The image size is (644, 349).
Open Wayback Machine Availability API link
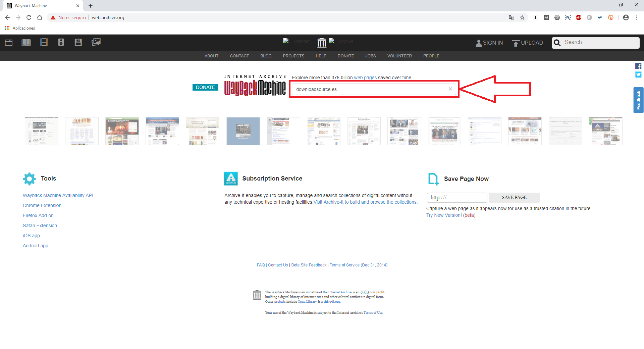tap(58, 195)
